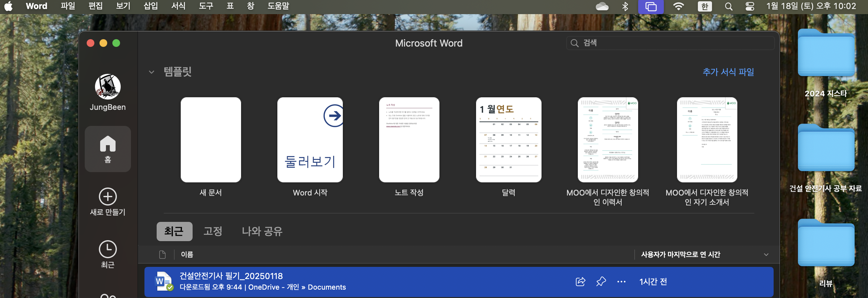Select the MOO 창의적인 자기 소개서 template
Screen dimensions: 868x298
(x=707, y=140)
